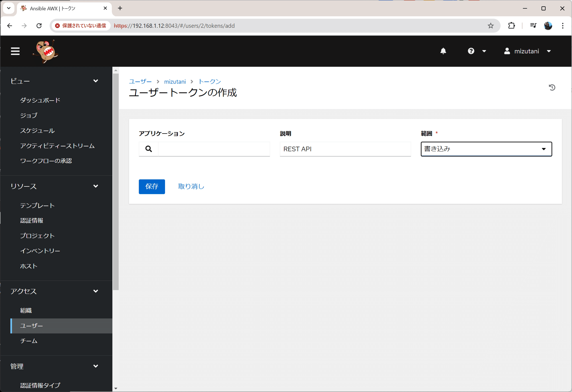The height and width of the screenshot is (392, 572).
Task: Collapse the ビュー sidebar section
Action: [x=96, y=81]
